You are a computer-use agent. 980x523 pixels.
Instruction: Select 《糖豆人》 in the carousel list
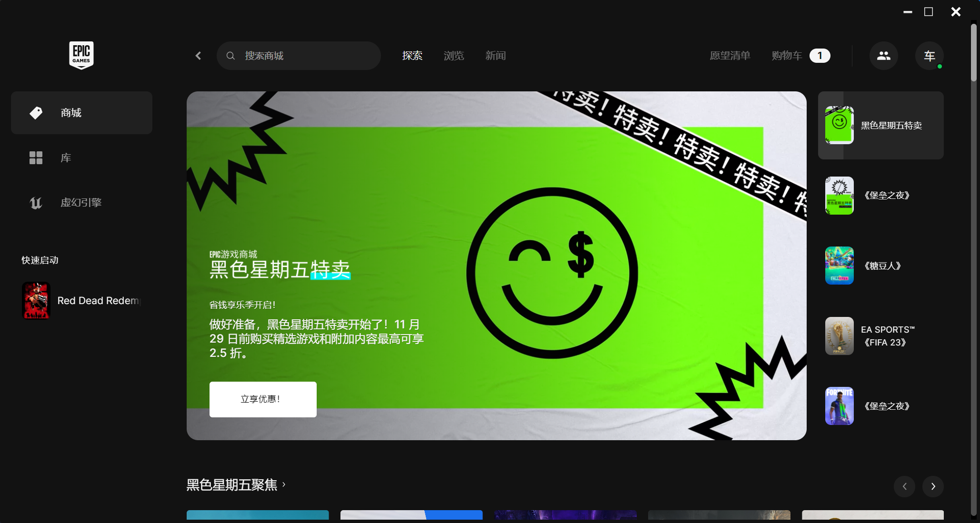pyautogui.click(x=881, y=266)
